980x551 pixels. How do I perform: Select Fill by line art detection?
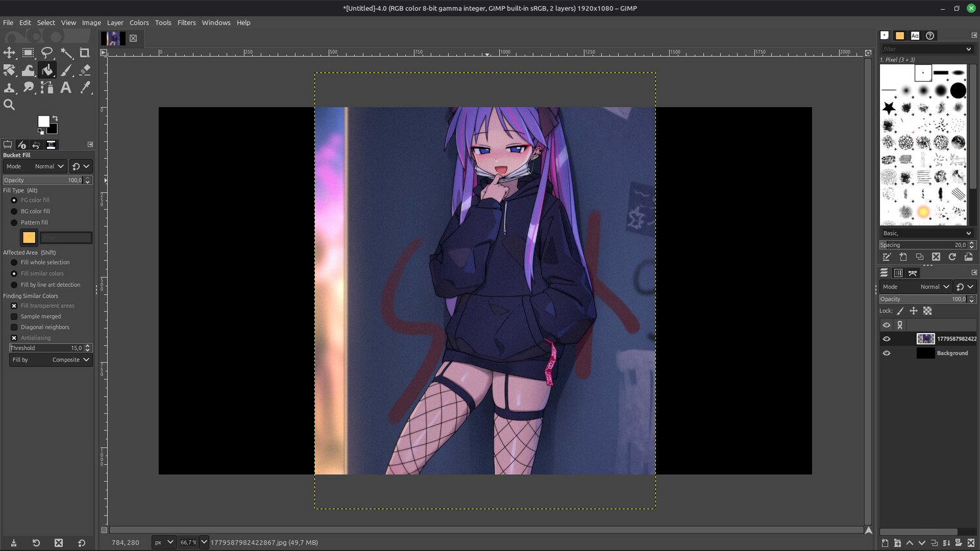pos(14,285)
